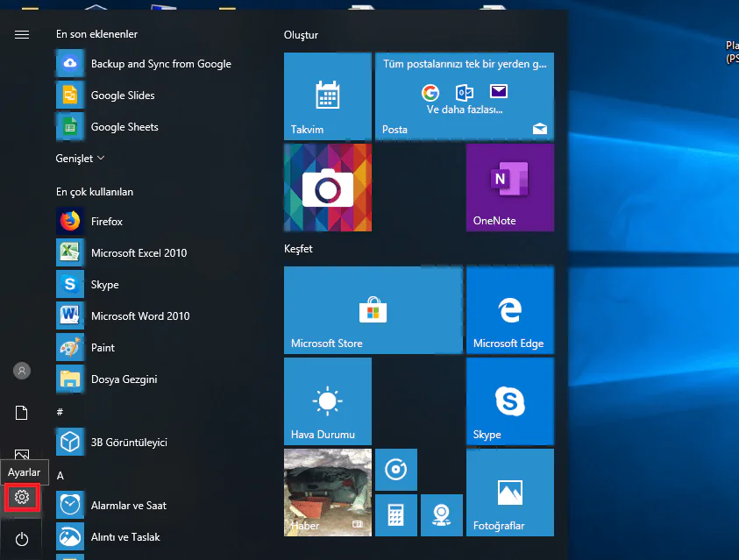
Task: Open the user account icon
Action: [x=22, y=371]
